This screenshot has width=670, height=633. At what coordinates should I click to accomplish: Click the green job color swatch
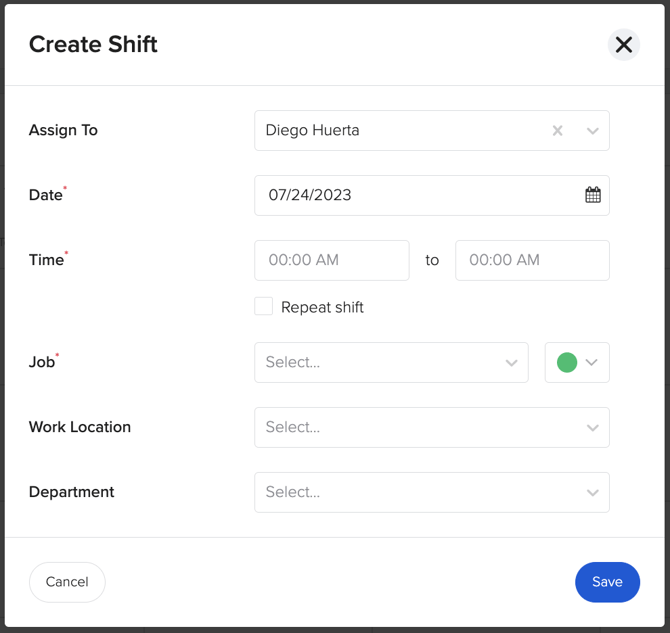click(x=567, y=363)
